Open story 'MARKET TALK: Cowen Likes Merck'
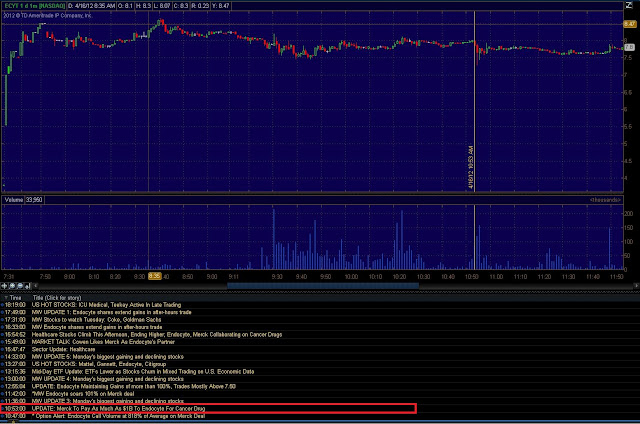 [103, 342]
